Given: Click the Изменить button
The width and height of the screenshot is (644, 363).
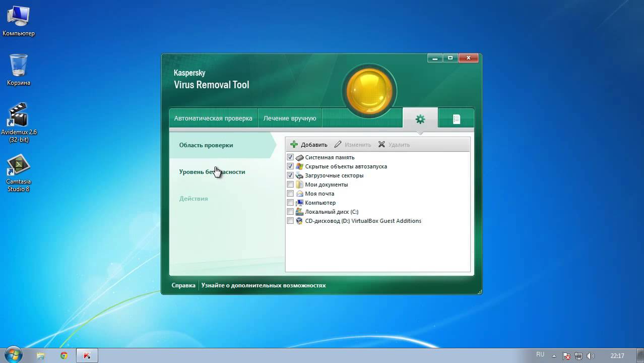Looking at the screenshot, I should [352, 145].
